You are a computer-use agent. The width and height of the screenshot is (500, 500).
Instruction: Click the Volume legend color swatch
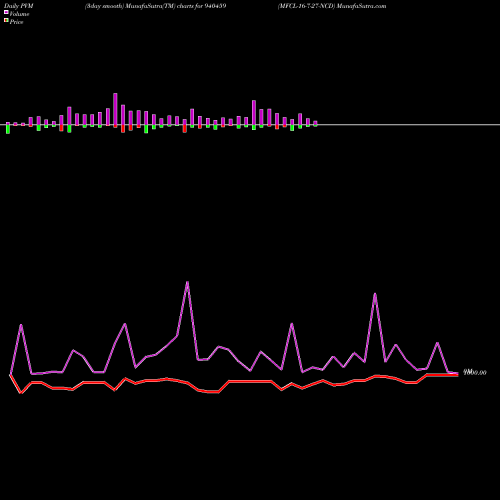point(6,13)
